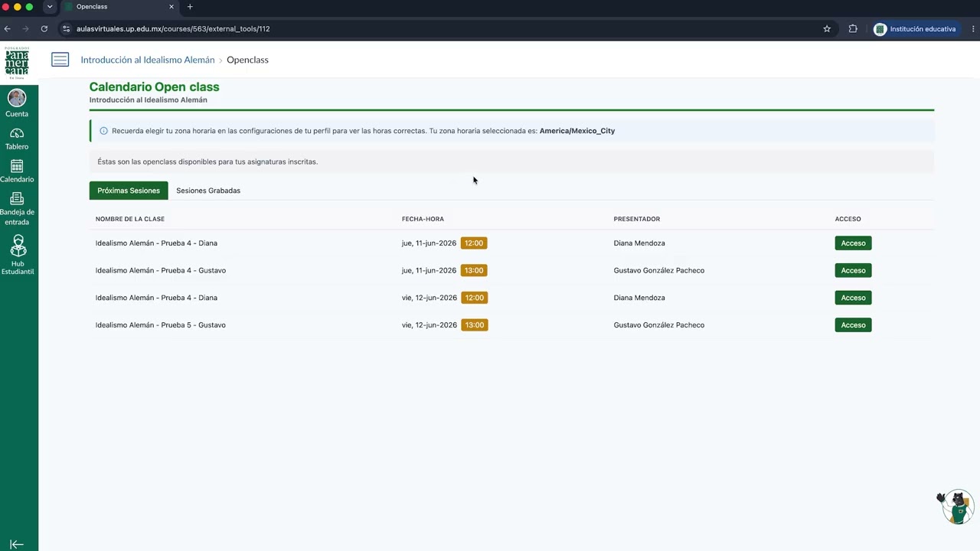Open Institución educativa profile menu
The width and height of the screenshot is (980, 551).
916,29
